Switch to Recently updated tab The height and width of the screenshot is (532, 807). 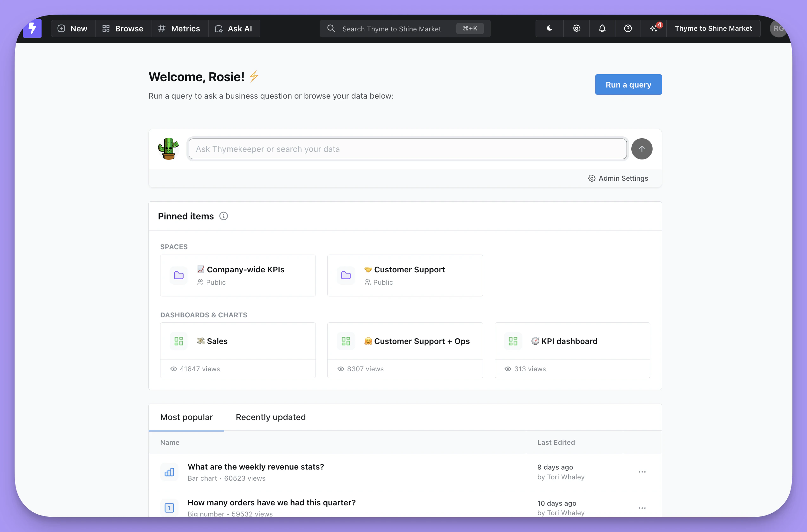tap(270, 417)
